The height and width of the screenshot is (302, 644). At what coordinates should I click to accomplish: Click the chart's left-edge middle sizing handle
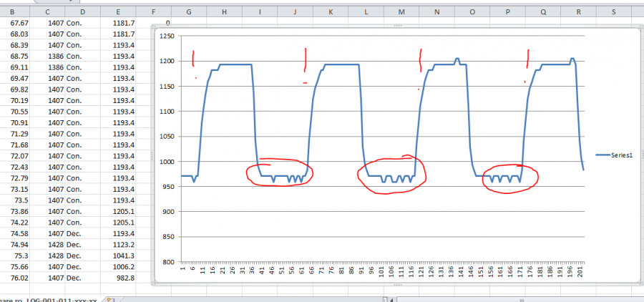pyautogui.click(x=155, y=155)
